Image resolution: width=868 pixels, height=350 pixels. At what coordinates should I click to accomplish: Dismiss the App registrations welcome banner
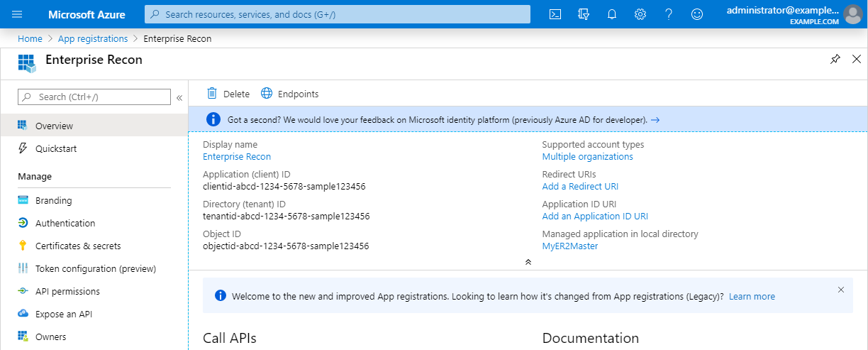pos(841,290)
